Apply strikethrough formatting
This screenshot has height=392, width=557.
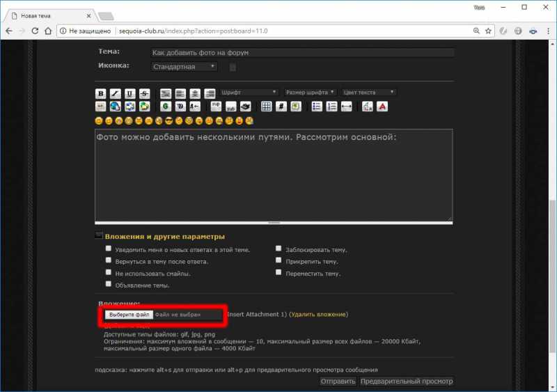143,93
